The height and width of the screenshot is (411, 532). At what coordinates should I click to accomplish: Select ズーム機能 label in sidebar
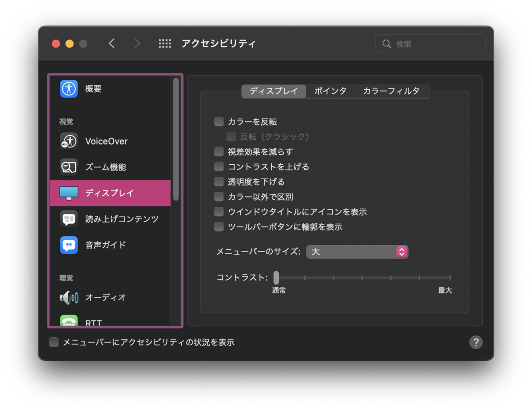pyautogui.click(x=106, y=167)
